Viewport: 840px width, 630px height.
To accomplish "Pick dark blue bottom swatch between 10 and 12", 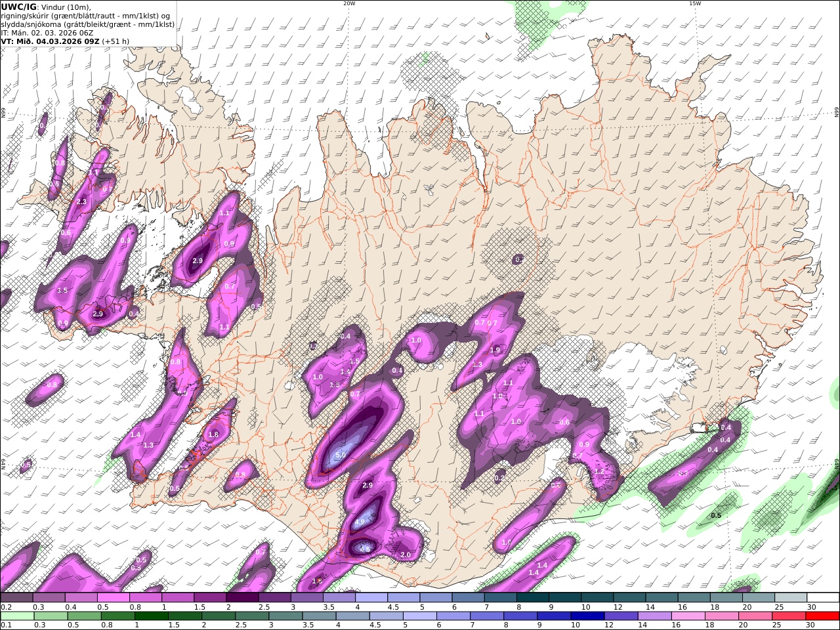I will 589,616.
